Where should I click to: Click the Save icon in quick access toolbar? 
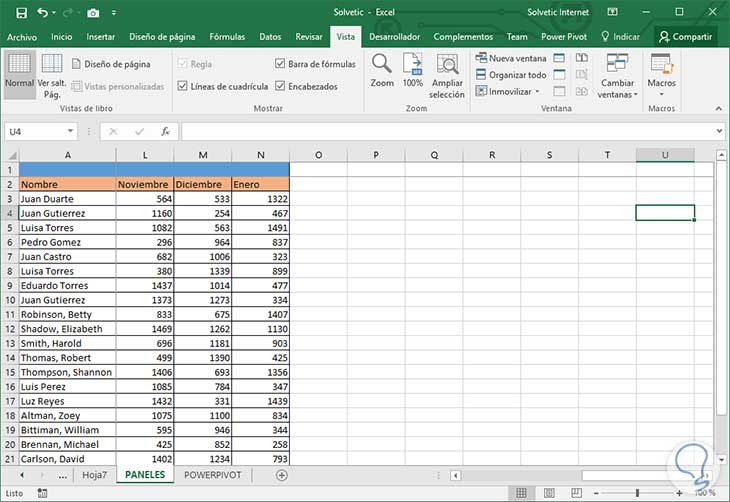pyautogui.click(x=21, y=13)
